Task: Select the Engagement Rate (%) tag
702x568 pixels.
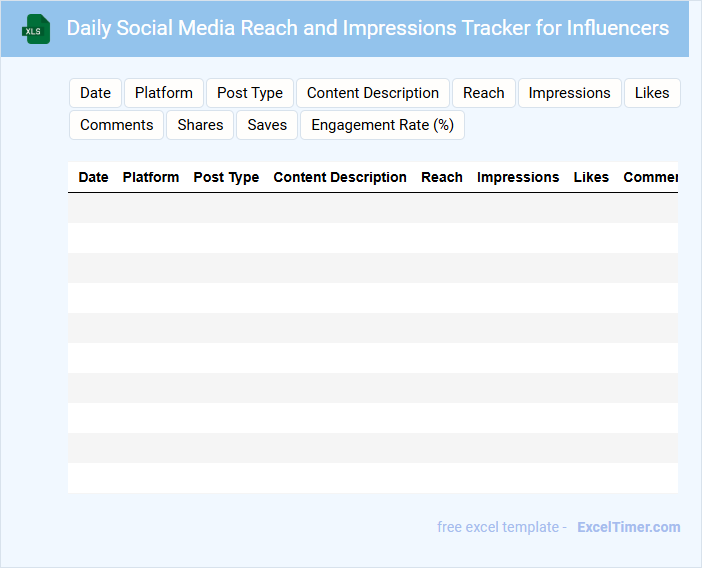Action: click(382, 125)
